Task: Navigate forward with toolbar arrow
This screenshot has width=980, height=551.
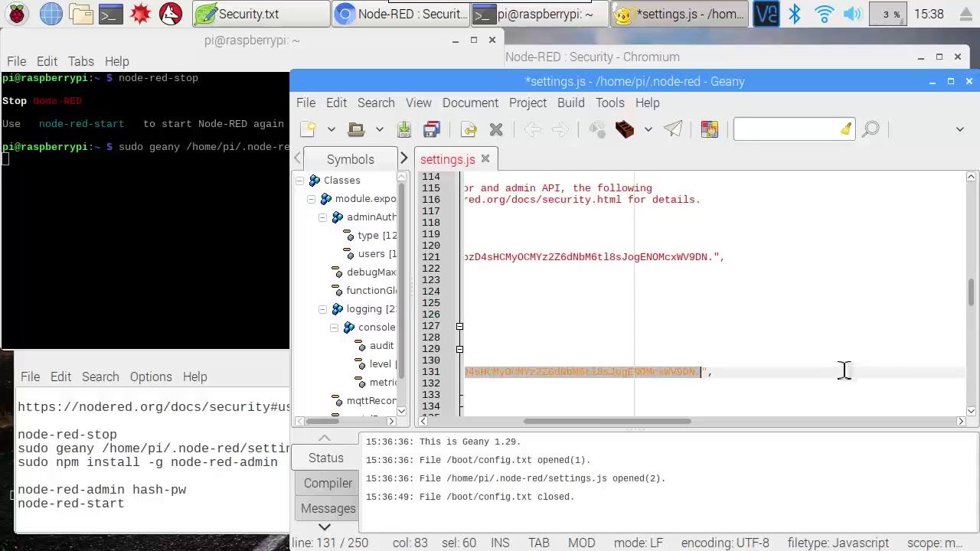Action: [560, 129]
